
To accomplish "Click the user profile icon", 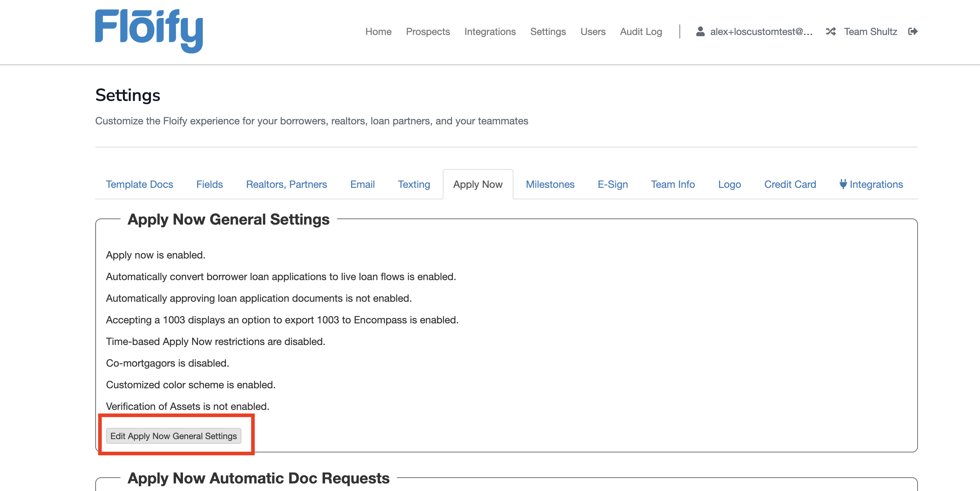I will [x=700, y=31].
